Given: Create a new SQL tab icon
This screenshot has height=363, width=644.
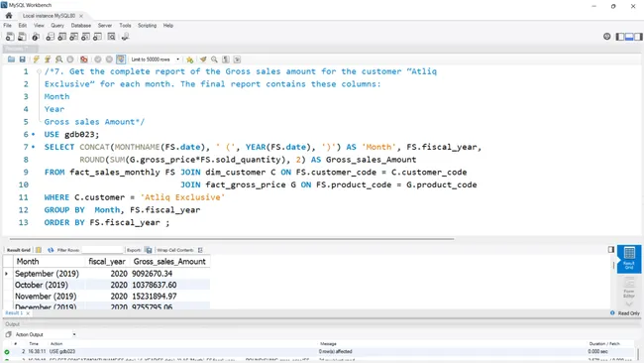Looking at the screenshot, I should 10,37.
